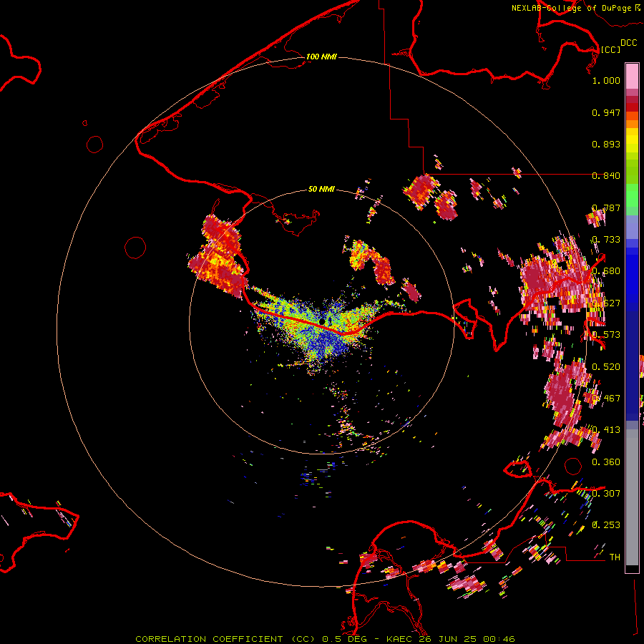
Task: Click the 1.000 scale value
Action: tap(606, 80)
